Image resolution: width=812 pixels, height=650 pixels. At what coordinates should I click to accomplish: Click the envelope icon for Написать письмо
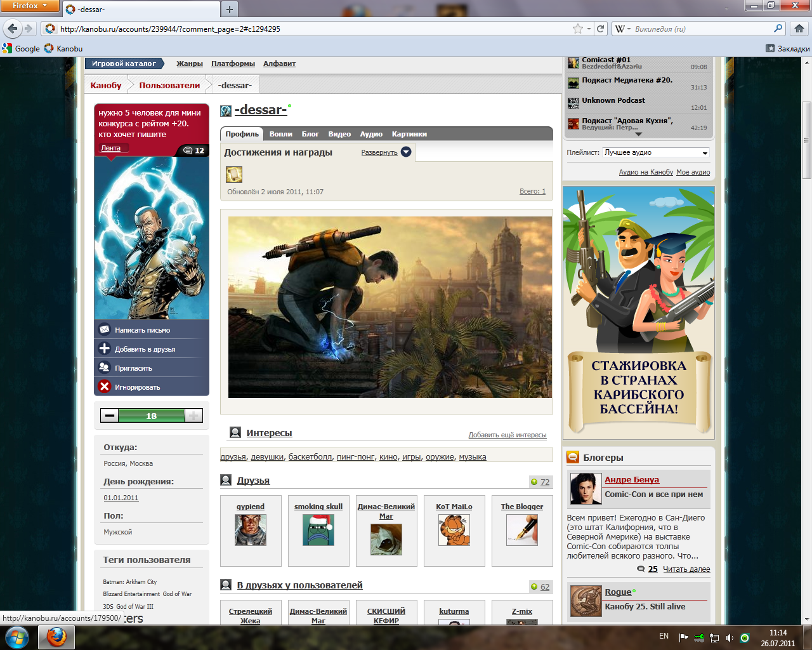tap(105, 329)
